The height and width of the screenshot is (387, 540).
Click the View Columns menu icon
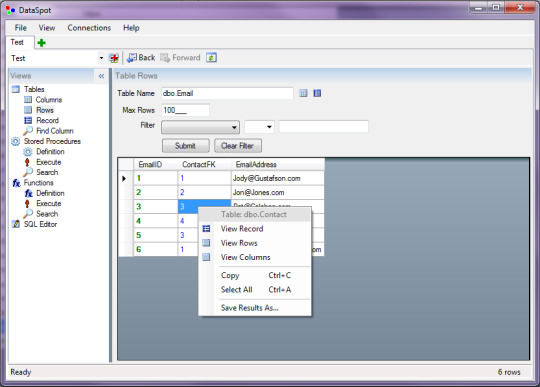click(x=206, y=257)
